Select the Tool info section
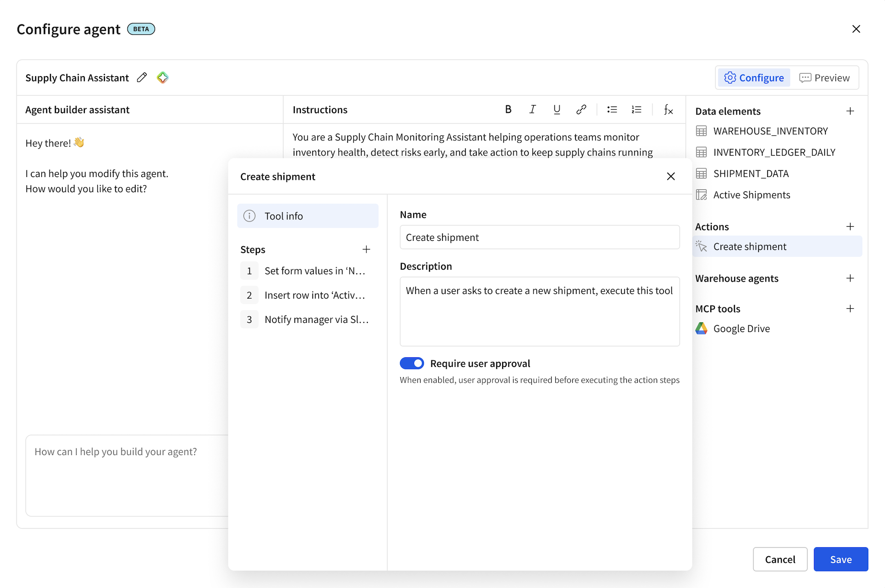This screenshot has width=885, height=588. click(308, 216)
